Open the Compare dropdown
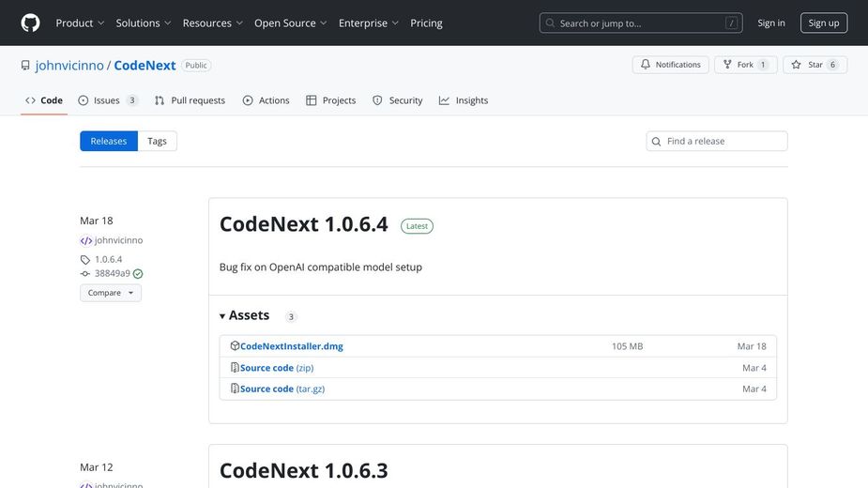 coord(110,293)
